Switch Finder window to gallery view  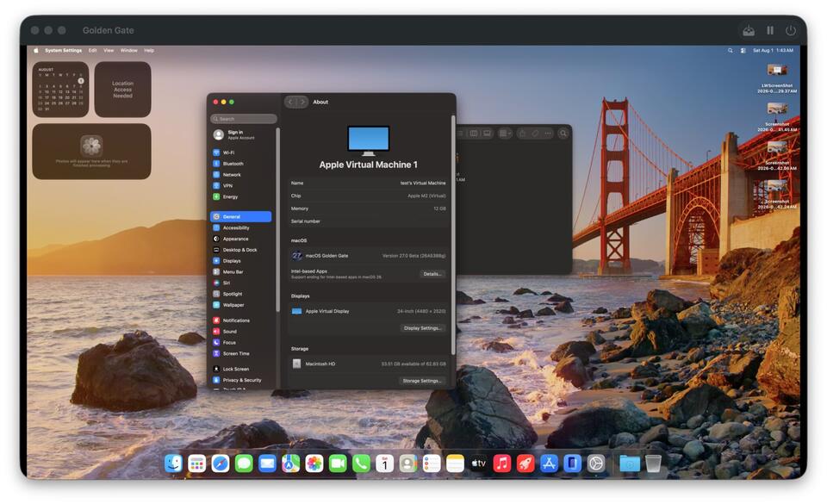pos(488,134)
